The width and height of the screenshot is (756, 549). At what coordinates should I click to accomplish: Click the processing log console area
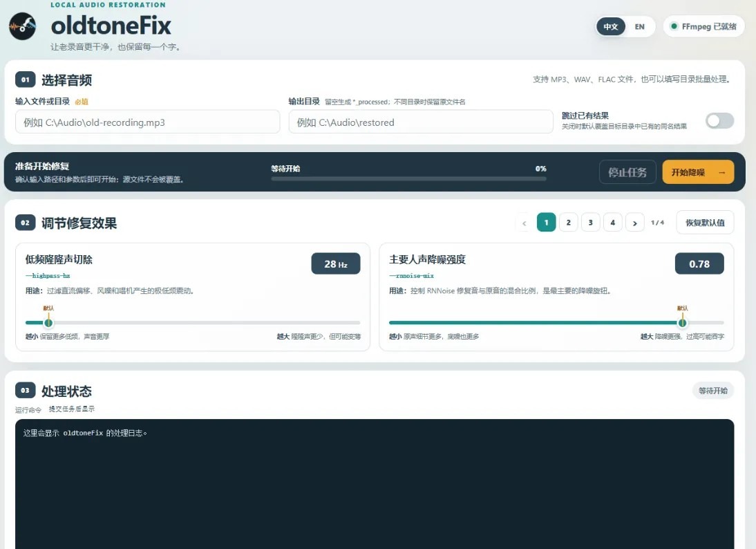[374, 484]
